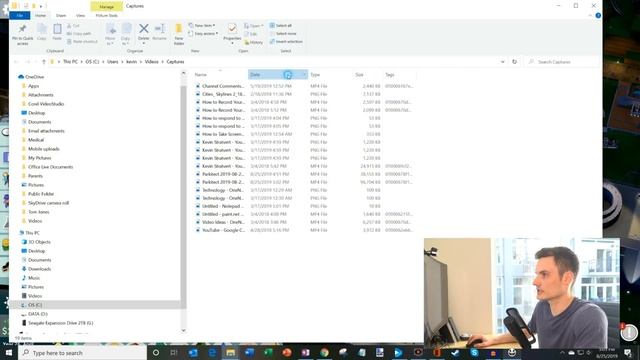The image size is (640, 360).
Task: Select Seagate Expansion Drive in the tree
Action: coord(60,323)
